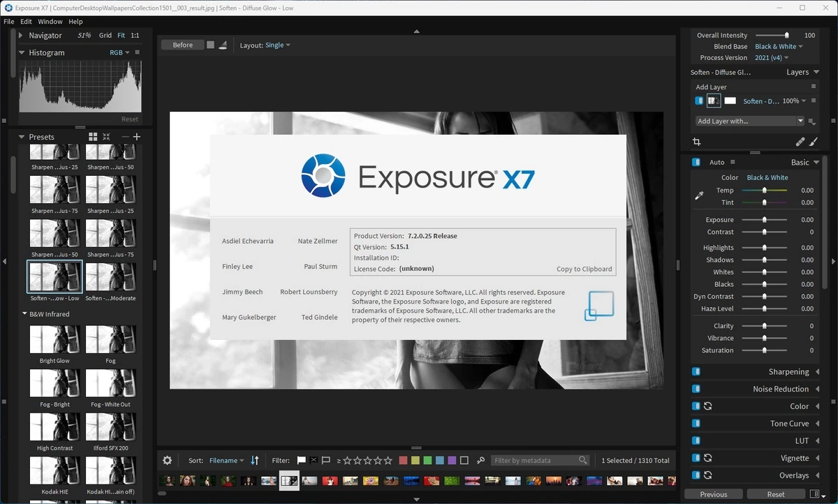This screenshot has width=838, height=504.
Task: Collapse the Presets panel
Action: [x=21, y=137]
